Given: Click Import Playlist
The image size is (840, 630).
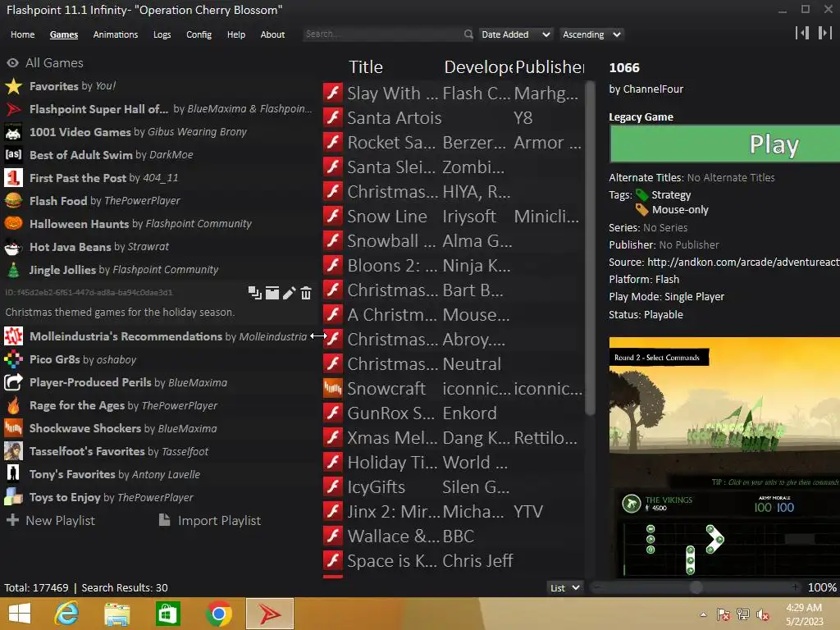Looking at the screenshot, I should 210,520.
